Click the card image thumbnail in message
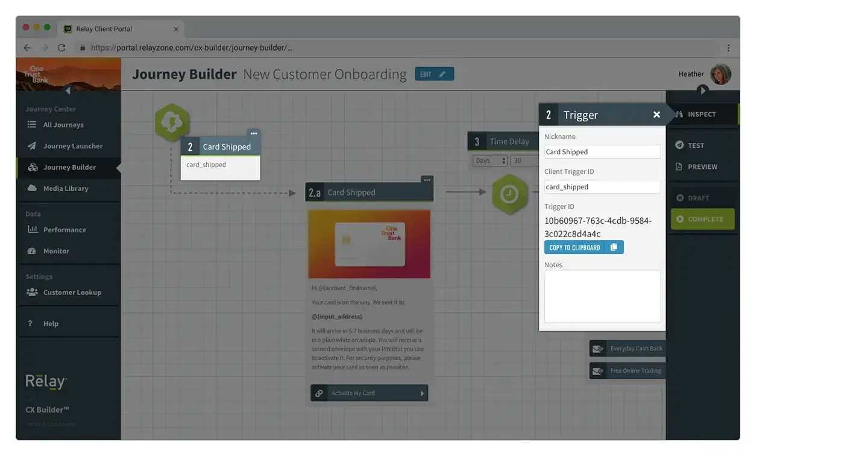 point(370,244)
